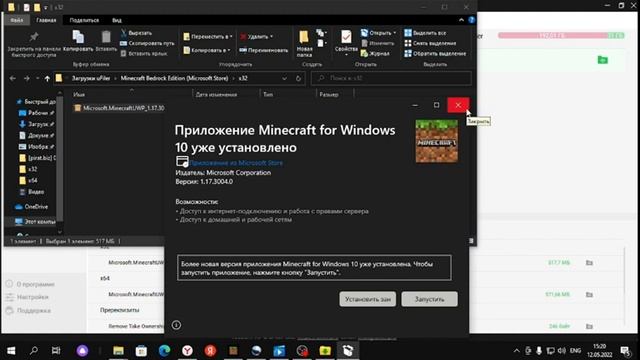Screen dimensions: 640x360
Task: Click info icon in installer dialog
Action: coord(176,325)
